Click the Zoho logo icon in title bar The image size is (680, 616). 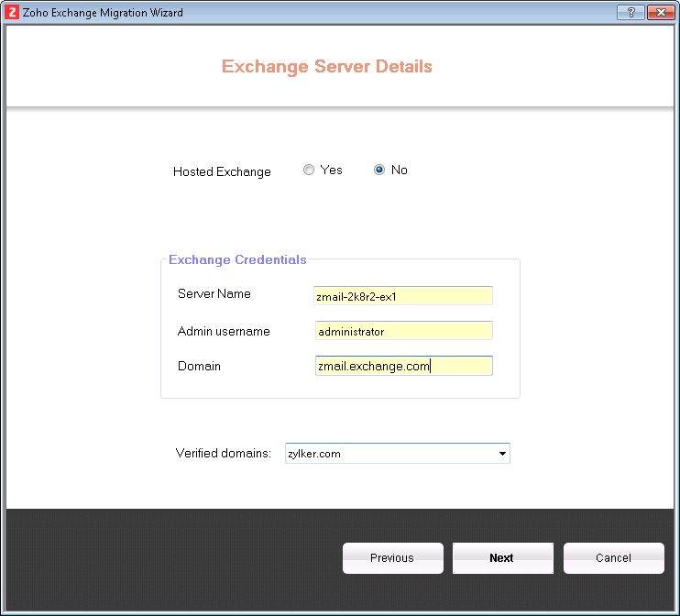pos(13,13)
